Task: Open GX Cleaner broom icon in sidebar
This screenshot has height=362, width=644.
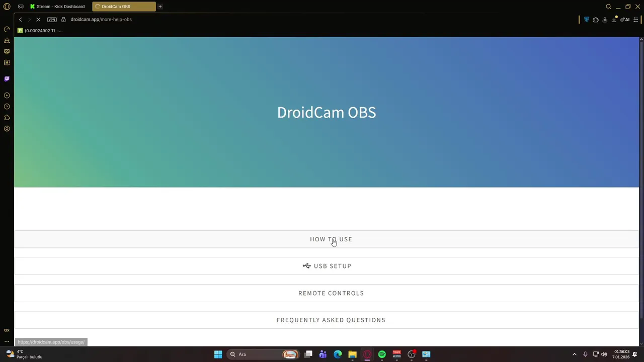Action: tap(7, 40)
